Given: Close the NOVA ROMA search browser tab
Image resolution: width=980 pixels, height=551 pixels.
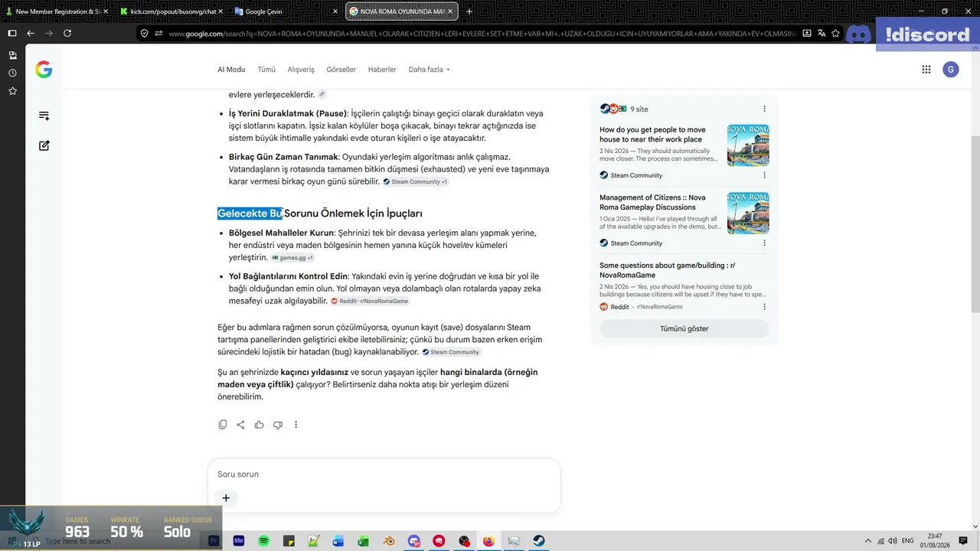Looking at the screenshot, I should click(x=451, y=11).
